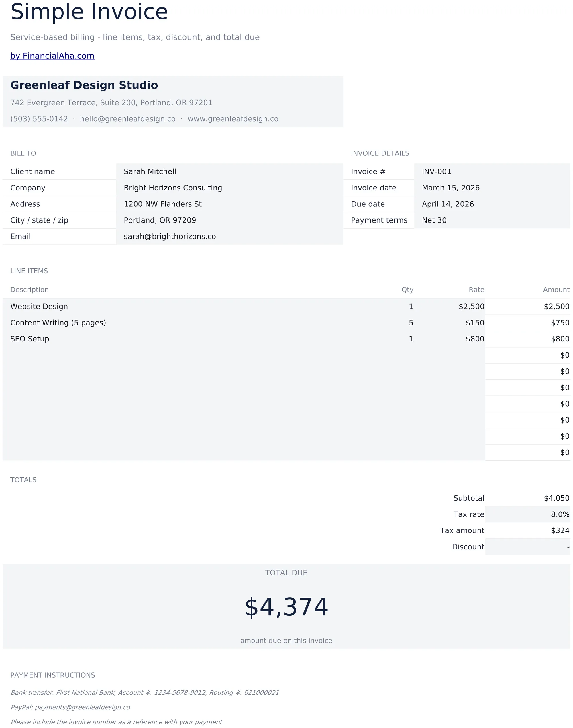
Task: Edit the Client name field Sarah Mitchell
Action: click(229, 171)
